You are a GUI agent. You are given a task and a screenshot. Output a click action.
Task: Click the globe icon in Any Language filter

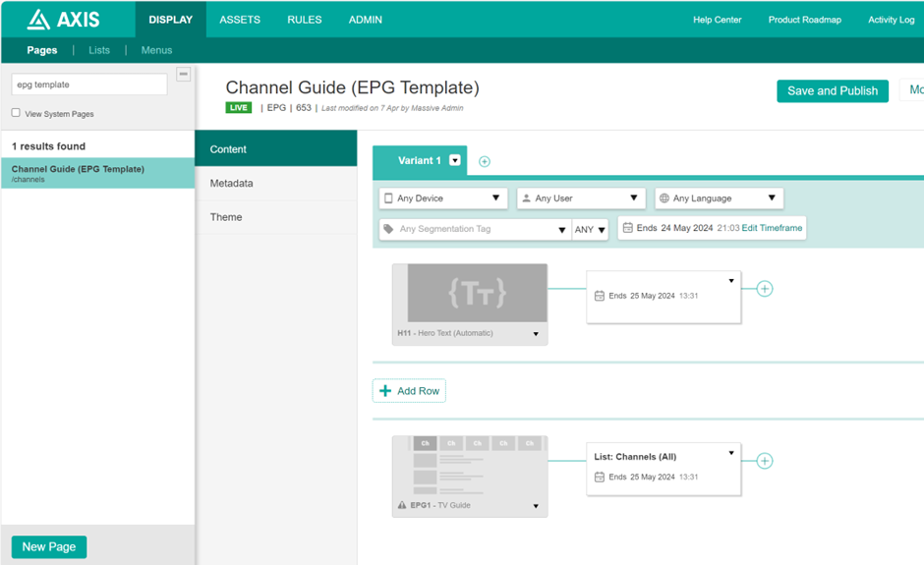tap(664, 198)
